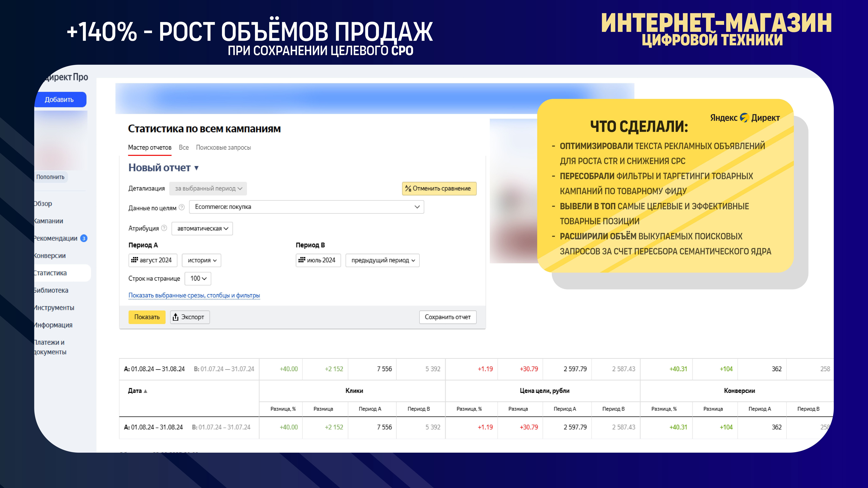Open the предыдущий период dropdown
The height and width of the screenshot is (488, 868).
[382, 260]
